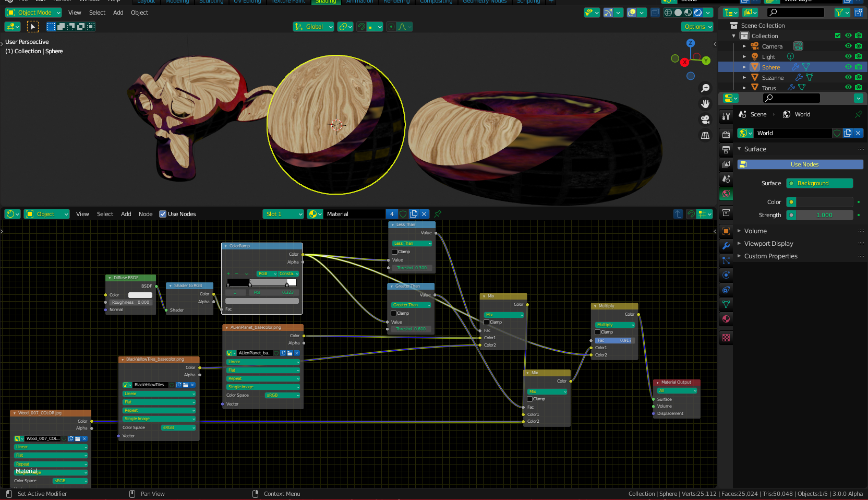Image resolution: width=868 pixels, height=500 pixels.
Task: Expand Suzanne item in outliner
Action: click(x=744, y=77)
